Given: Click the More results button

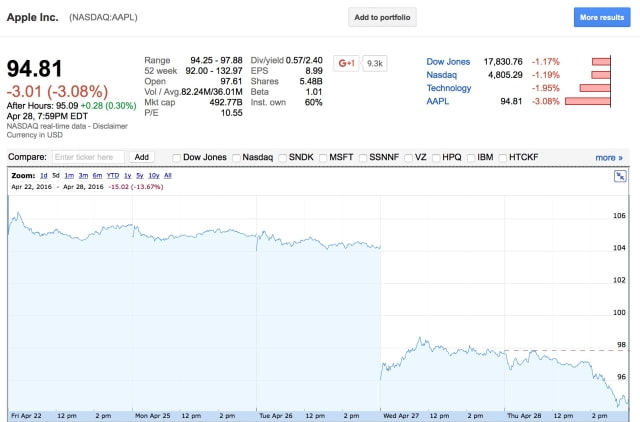Looking at the screenshot, I should pos(602,17).
